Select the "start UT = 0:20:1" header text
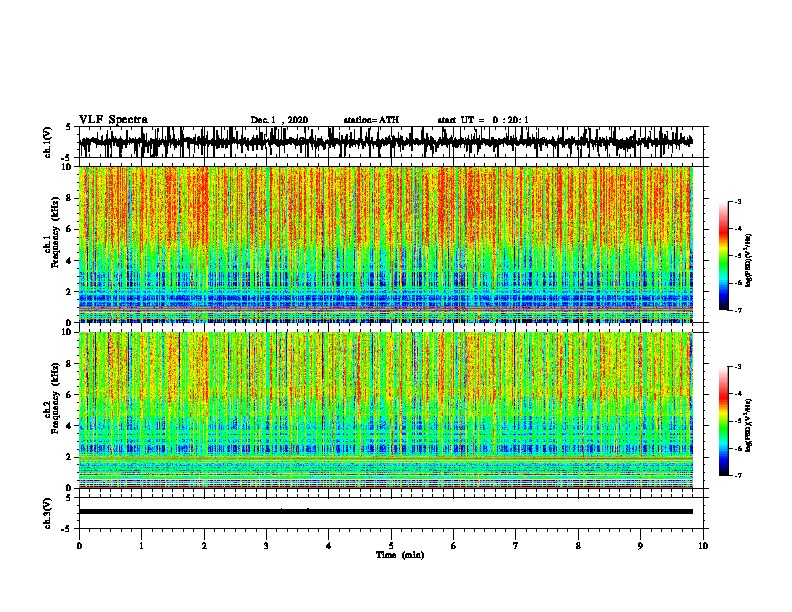792x612 pixels. [x=483, y=120]
